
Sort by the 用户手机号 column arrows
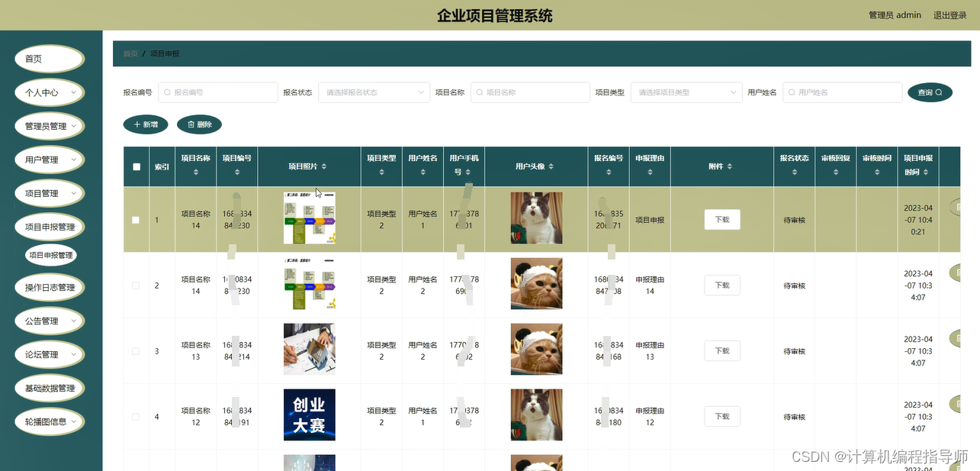click(468, 173)
